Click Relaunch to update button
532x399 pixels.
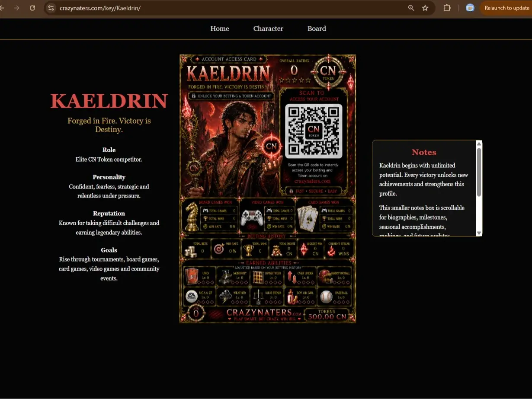point(506,8)
